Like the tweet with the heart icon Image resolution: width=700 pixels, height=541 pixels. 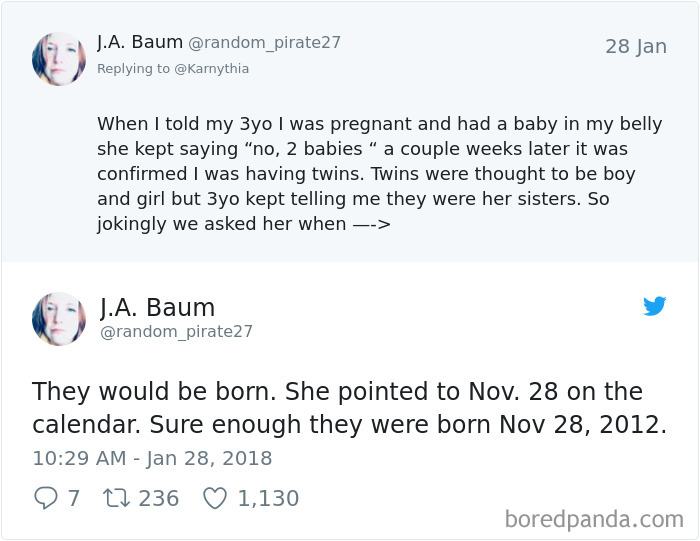(x=215, y=498)
